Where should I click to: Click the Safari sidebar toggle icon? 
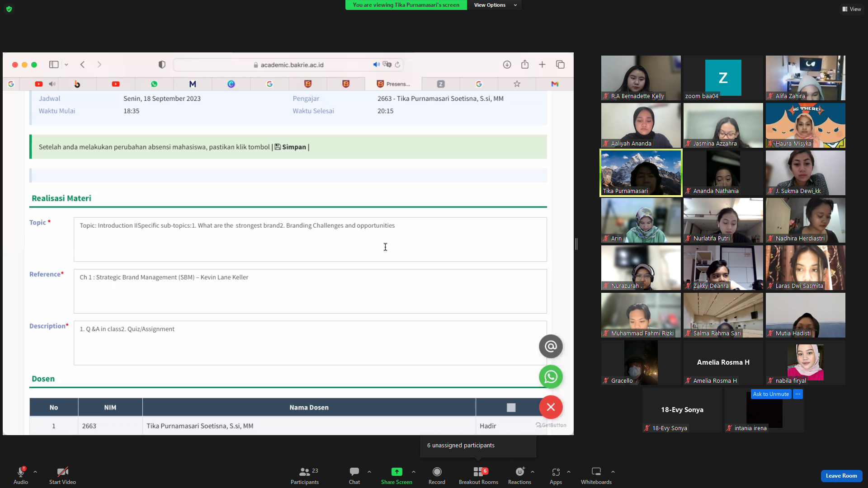[54, 65]
